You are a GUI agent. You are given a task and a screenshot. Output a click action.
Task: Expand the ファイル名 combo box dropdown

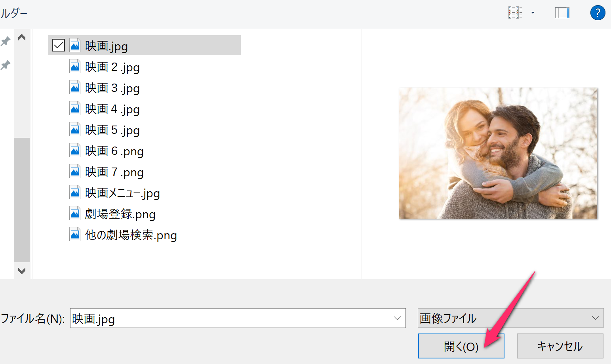click(397, 318)
